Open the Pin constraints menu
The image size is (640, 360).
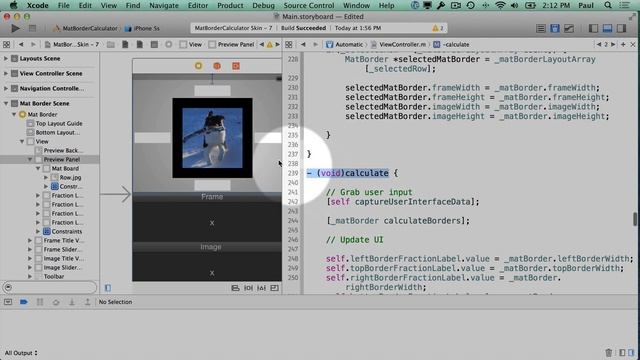(248, 288)
